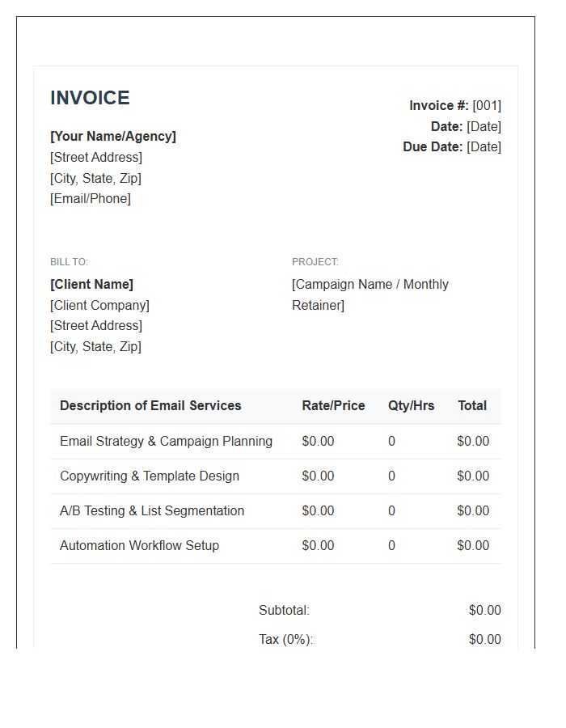Viewport: 566px width, 728px height.
Task: Click the total $0.00 for A/B Testing
Action: [x=473, y=510]
